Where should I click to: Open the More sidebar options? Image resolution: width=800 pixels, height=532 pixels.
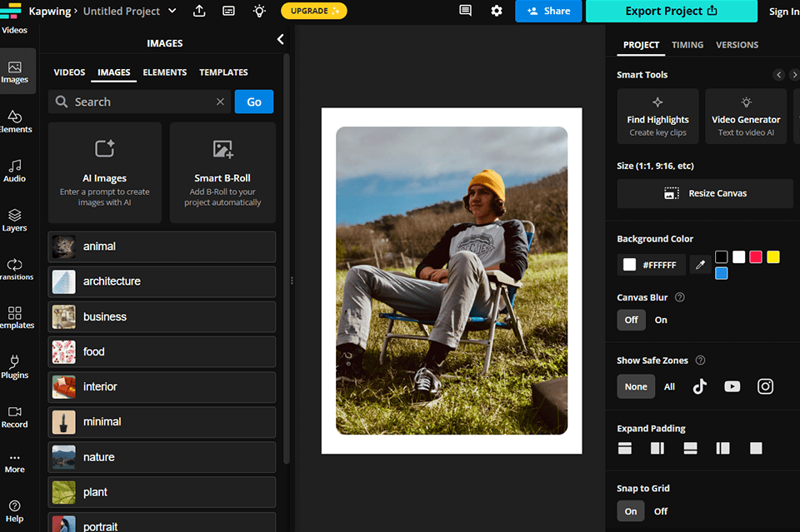(x=15, y=464)
